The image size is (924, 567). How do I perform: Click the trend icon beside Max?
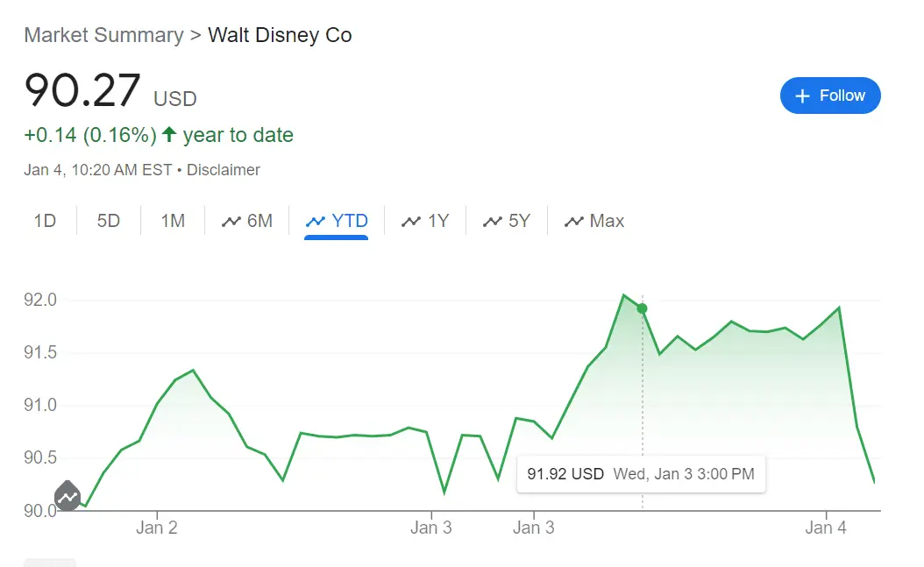click(x=574, y=222)
